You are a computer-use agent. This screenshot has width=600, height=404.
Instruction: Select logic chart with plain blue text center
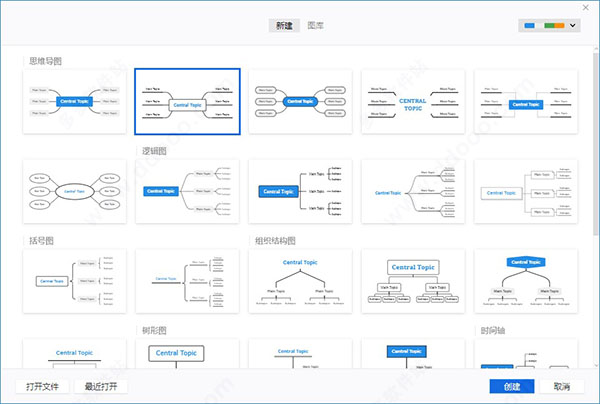(413, 191)
